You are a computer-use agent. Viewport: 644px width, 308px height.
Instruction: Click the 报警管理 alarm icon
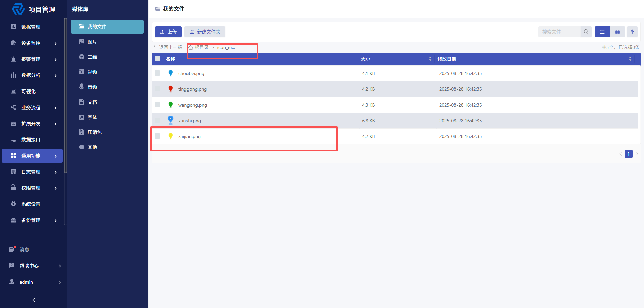tap(13, 59)
